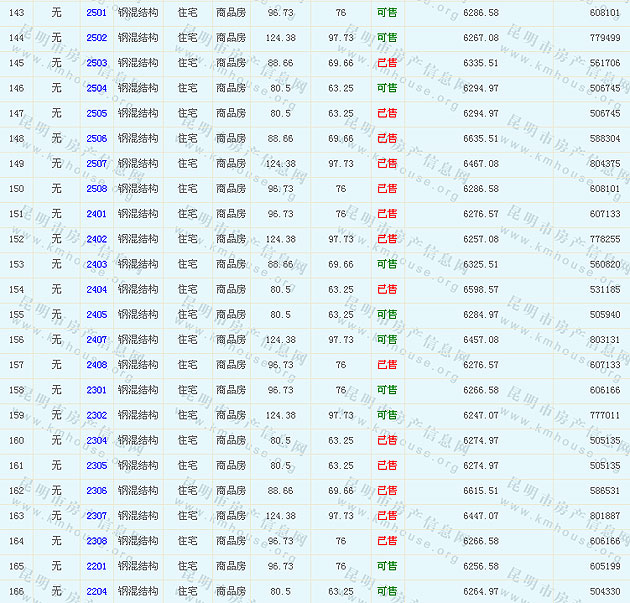The image size is (630, 603).
Task: Select room 2504 hyperlink
Action: (97, 88)
